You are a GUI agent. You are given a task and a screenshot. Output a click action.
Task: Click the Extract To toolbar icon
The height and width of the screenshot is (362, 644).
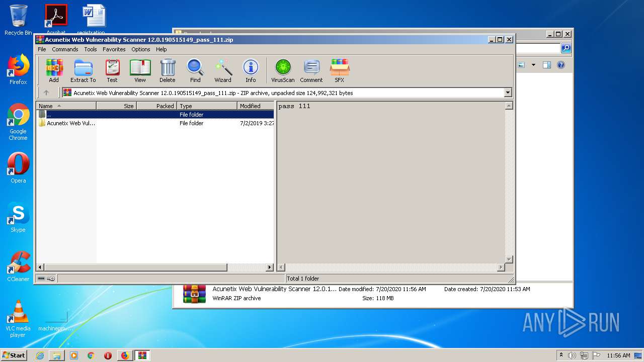(83, 70)
